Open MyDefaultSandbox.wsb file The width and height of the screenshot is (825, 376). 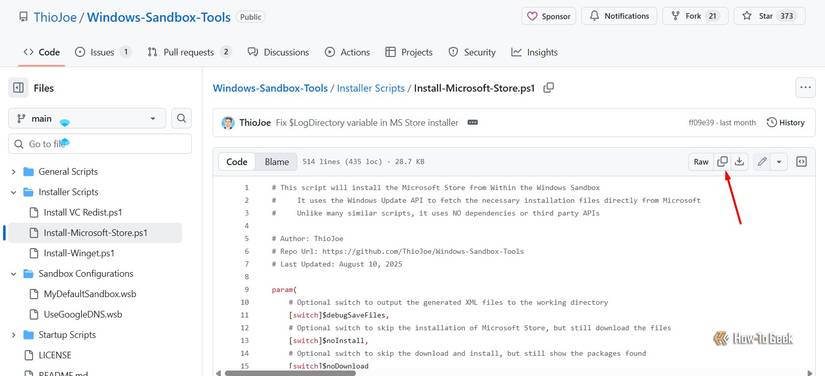click(x=89, y=294)
